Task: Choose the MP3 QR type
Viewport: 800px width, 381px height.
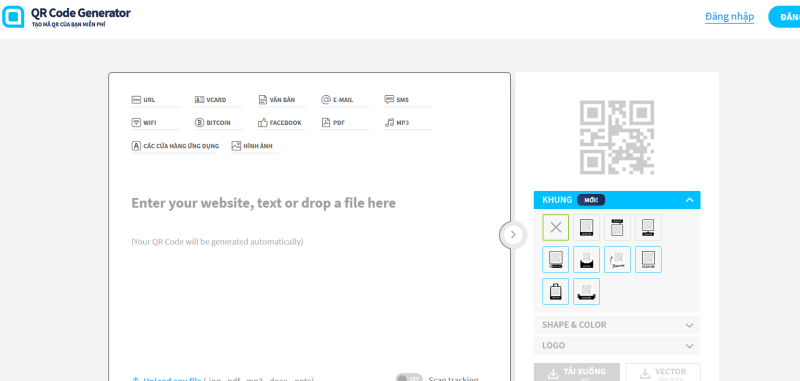Action: pos(408,123)
